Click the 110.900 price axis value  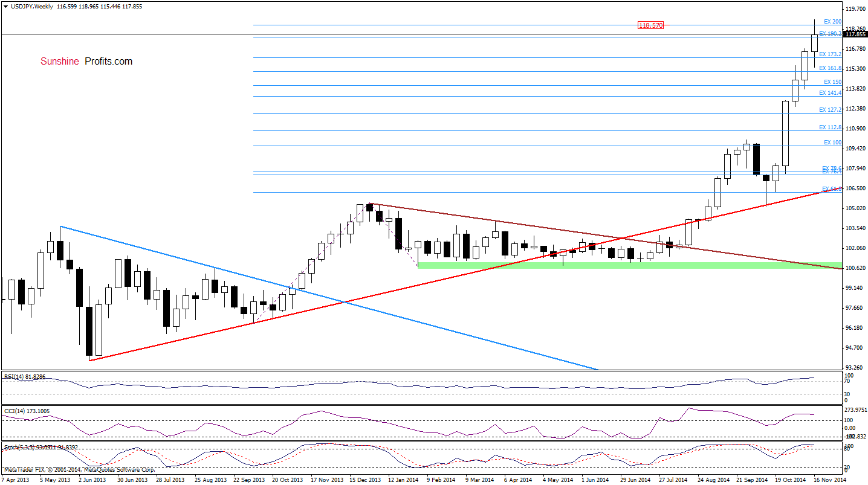point(856,129)
